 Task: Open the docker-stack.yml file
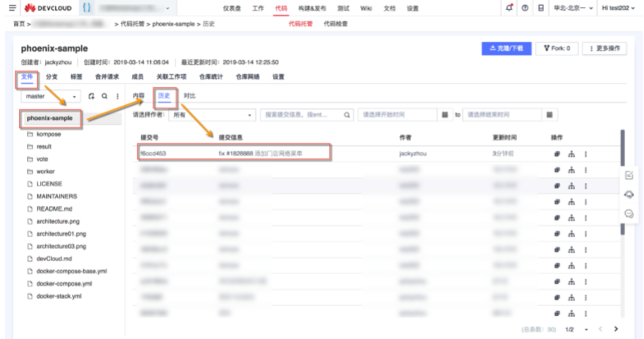59,295
